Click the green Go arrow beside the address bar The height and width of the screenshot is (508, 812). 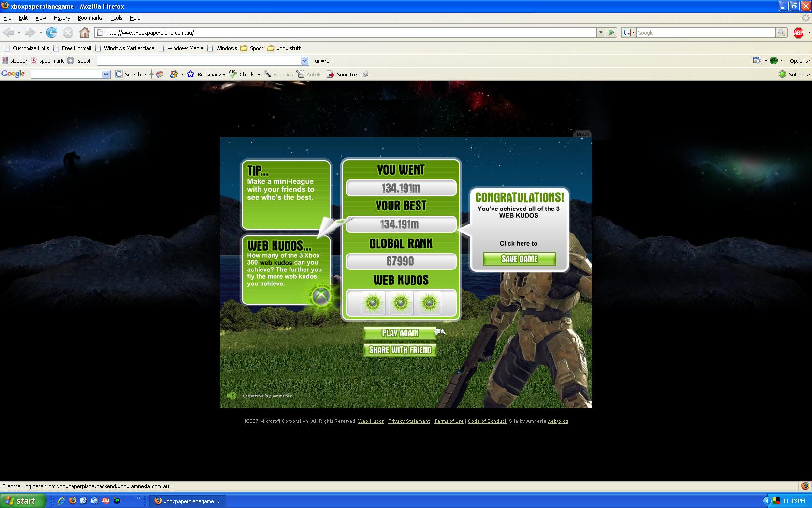point(611,32)
